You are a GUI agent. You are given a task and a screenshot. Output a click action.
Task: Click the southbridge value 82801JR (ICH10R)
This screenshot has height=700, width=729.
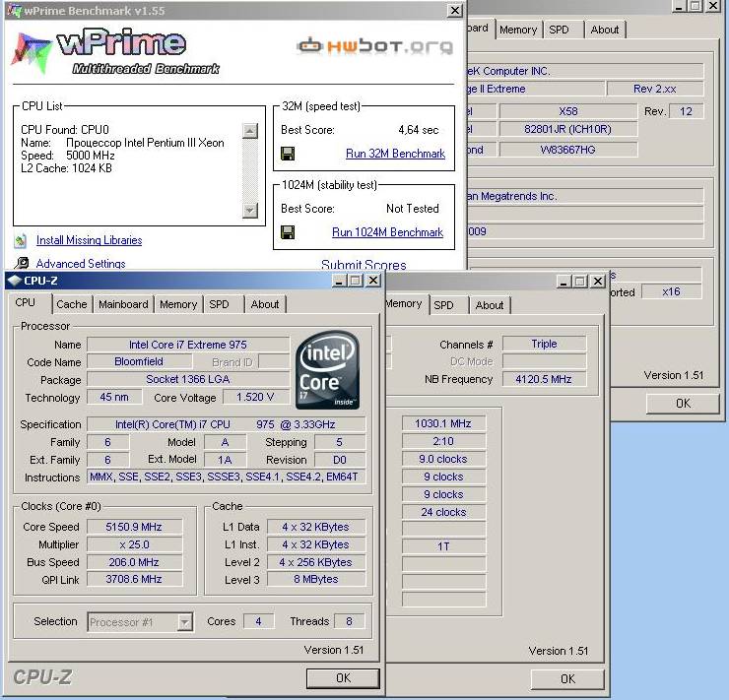click(567, 129)
